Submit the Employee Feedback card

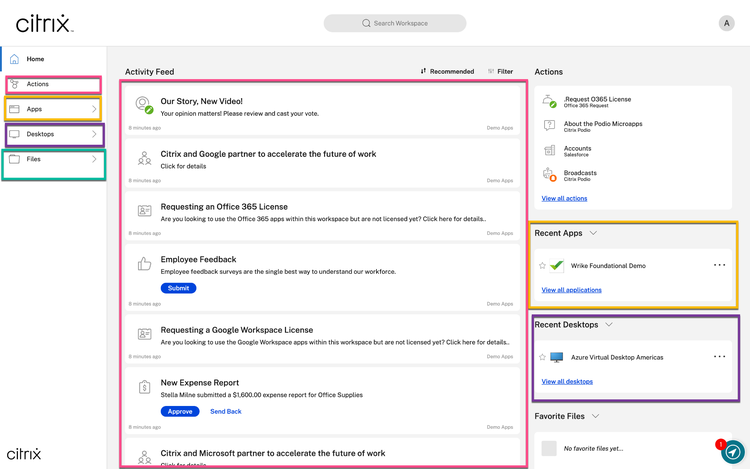pos(178,288)
